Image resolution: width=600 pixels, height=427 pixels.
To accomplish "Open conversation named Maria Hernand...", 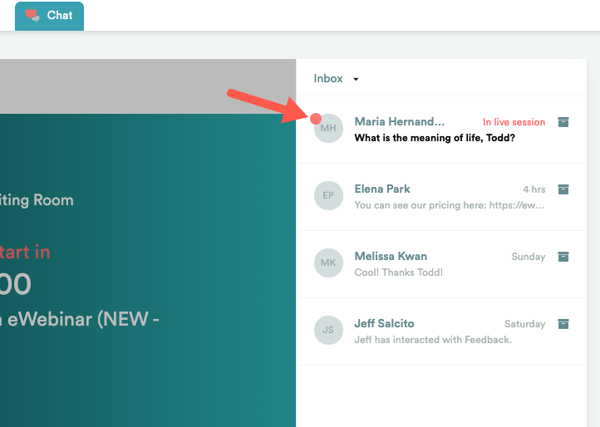I will coord(399,122).
